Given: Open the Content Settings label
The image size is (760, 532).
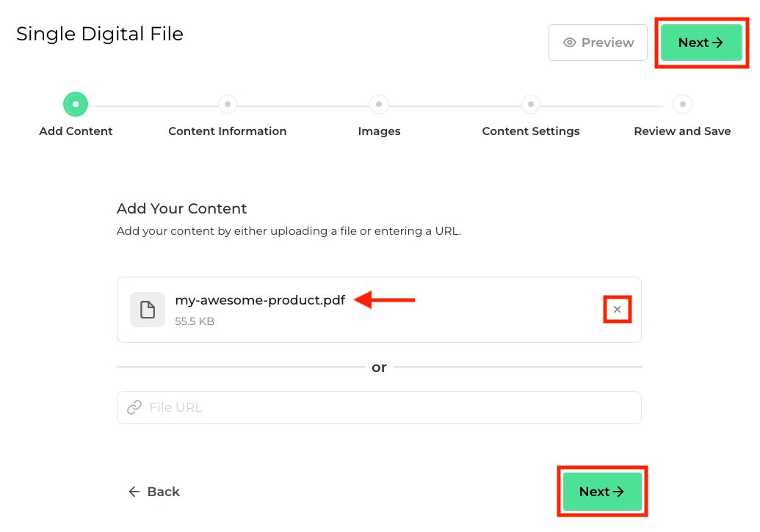Looking at the screenshot, I should pos(531,131).
